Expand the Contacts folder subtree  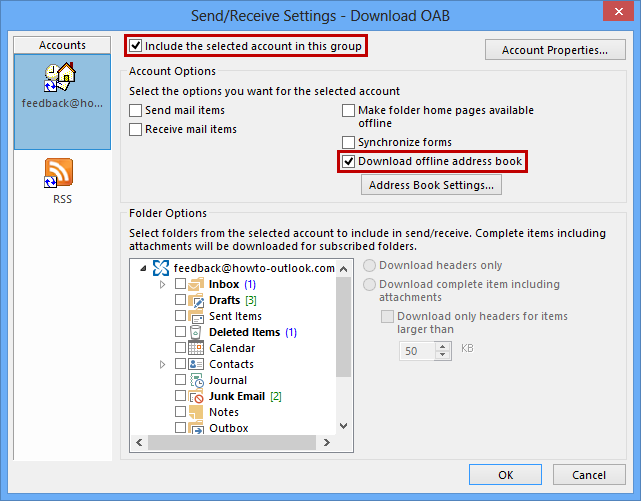(x=162, y=364)
